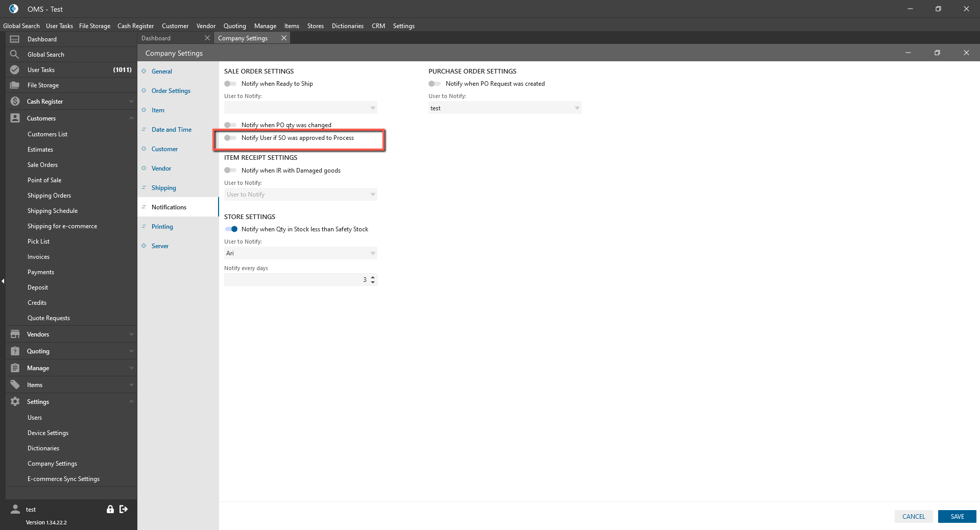Image resolution: width=980 pixels, height=530 pixels.
Task: Click the File Storage folder icon
Action: point(15,85)
